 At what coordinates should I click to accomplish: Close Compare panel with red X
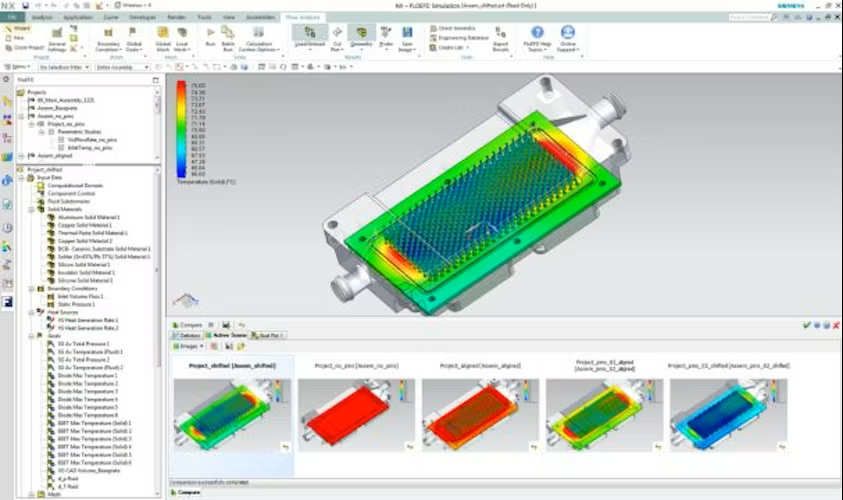835,325
